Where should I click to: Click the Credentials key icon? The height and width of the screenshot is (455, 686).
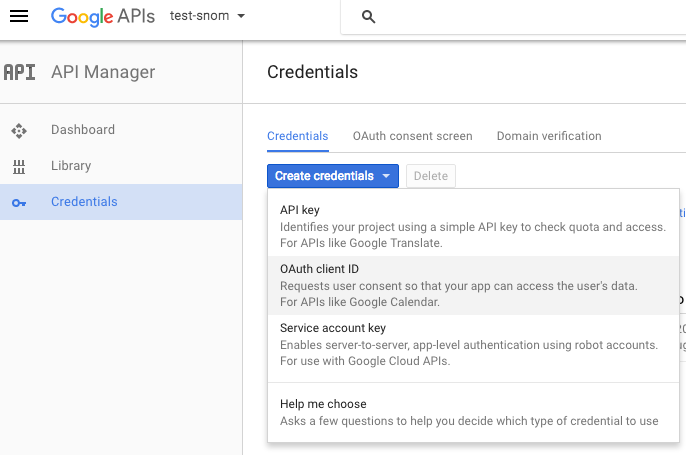pyautogui.click(x=19, y=203)
